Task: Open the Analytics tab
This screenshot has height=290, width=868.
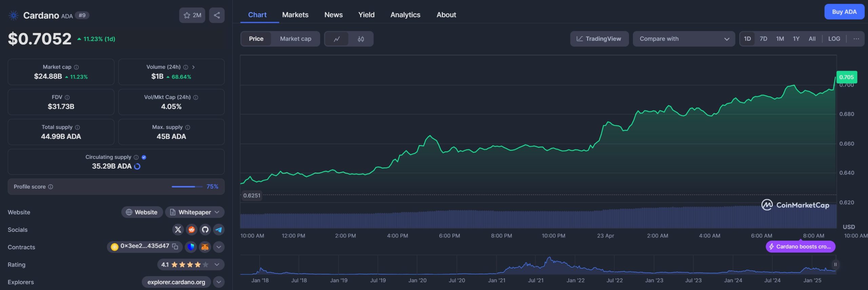Action: [405, 15]
